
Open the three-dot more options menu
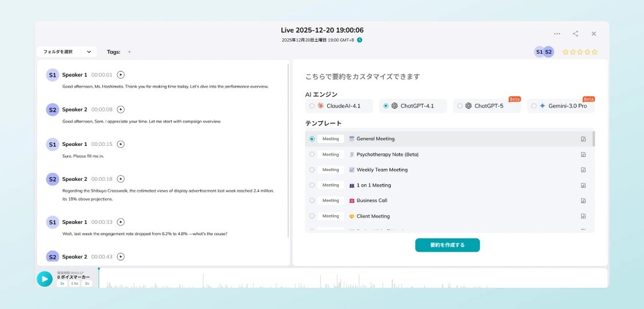[557, 34]
